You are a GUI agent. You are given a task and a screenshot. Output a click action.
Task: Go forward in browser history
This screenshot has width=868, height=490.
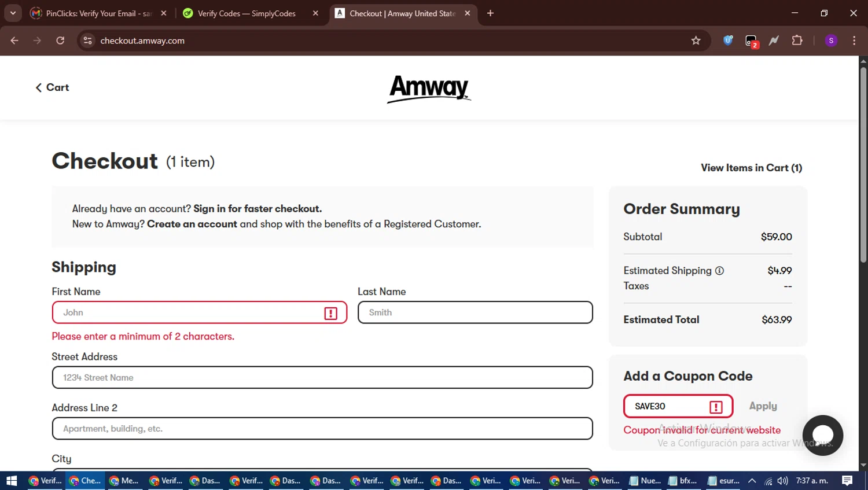point(37,40)
